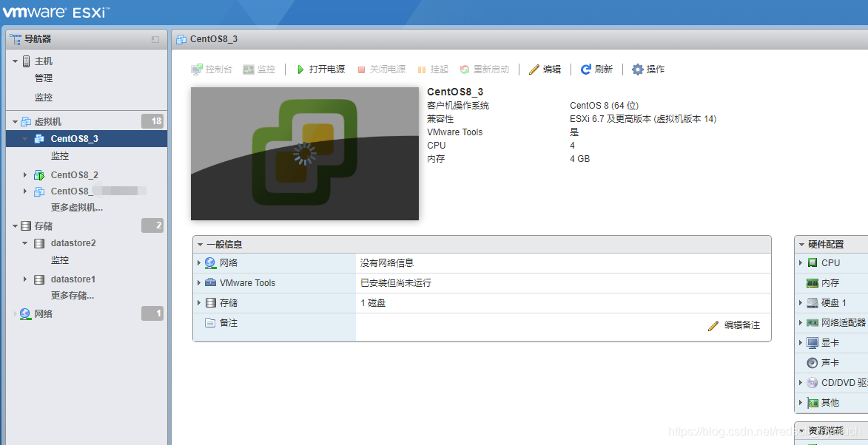Collapse the 存储 storage tree node
868x445 pixels.
point(15,226)
